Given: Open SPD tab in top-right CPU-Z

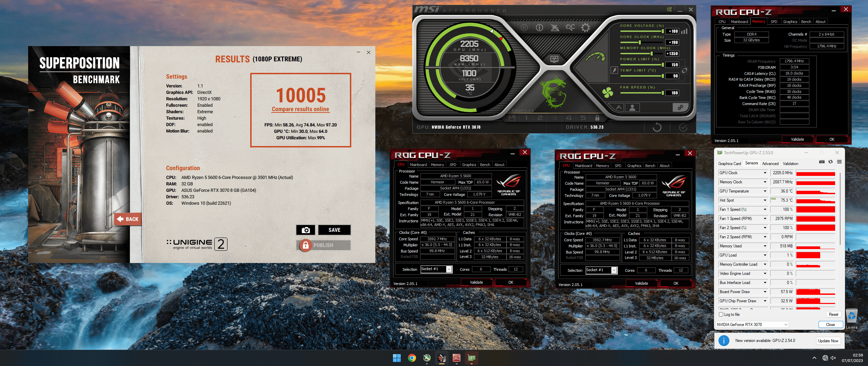Looking at the screenshot, I should click(x=774, y=22).
